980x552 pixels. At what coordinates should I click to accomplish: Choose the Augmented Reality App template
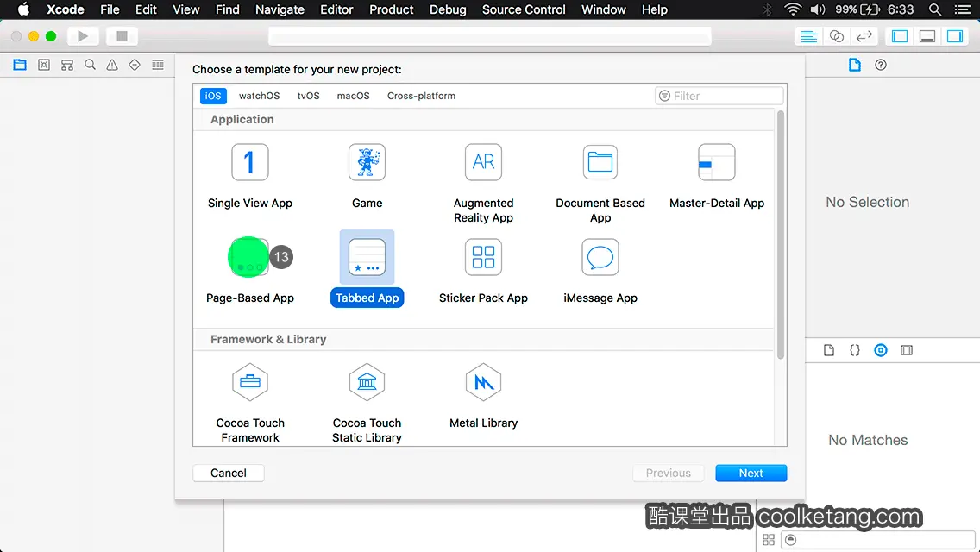(483, 184)
